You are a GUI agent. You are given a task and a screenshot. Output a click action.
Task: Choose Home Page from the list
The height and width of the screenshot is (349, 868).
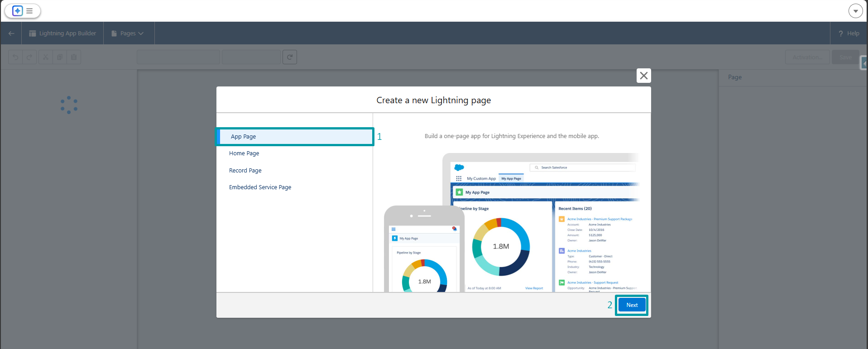(244, 153)
